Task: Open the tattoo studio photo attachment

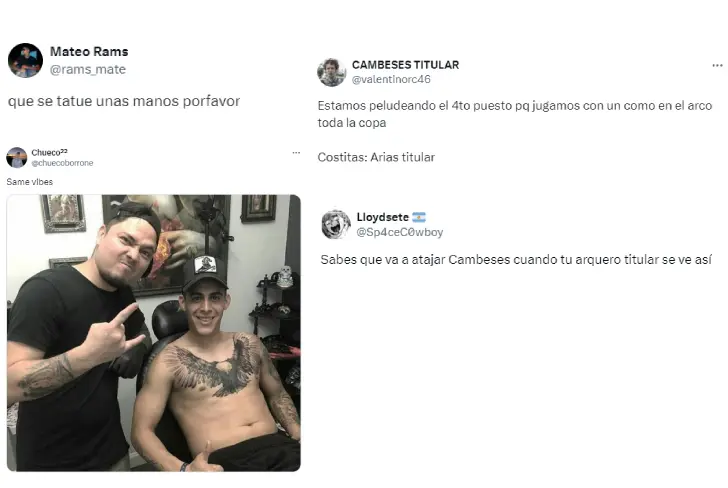Action: [x=154, y=333]
